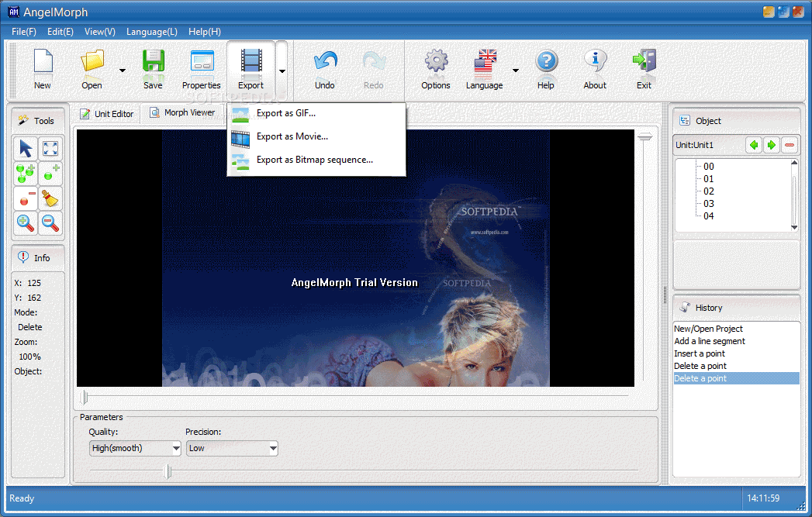Click the History panel header
Image resolution: width=812 pixels, height=517 pixels.
coord(737,308)
